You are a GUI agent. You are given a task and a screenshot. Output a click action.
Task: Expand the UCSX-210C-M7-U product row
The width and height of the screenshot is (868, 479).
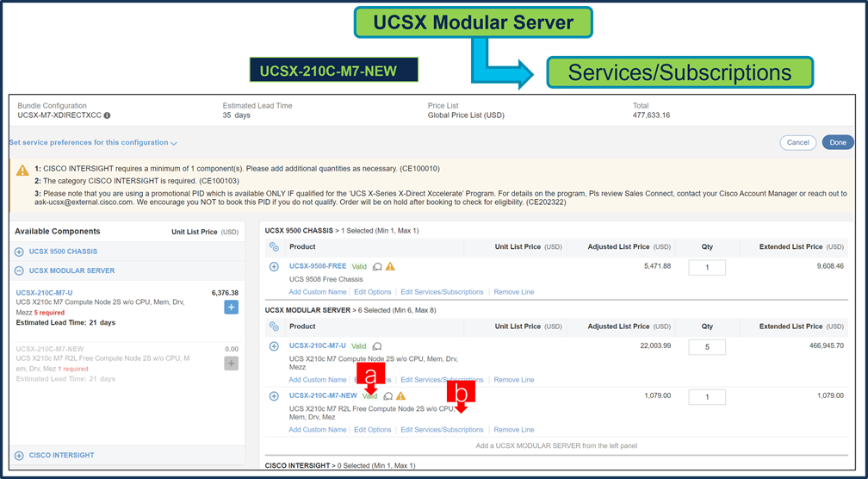[x=274, y=346]
